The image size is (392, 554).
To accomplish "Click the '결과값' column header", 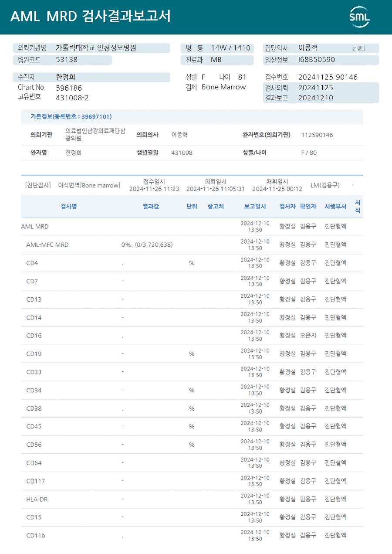I will (x=151, y=206).
